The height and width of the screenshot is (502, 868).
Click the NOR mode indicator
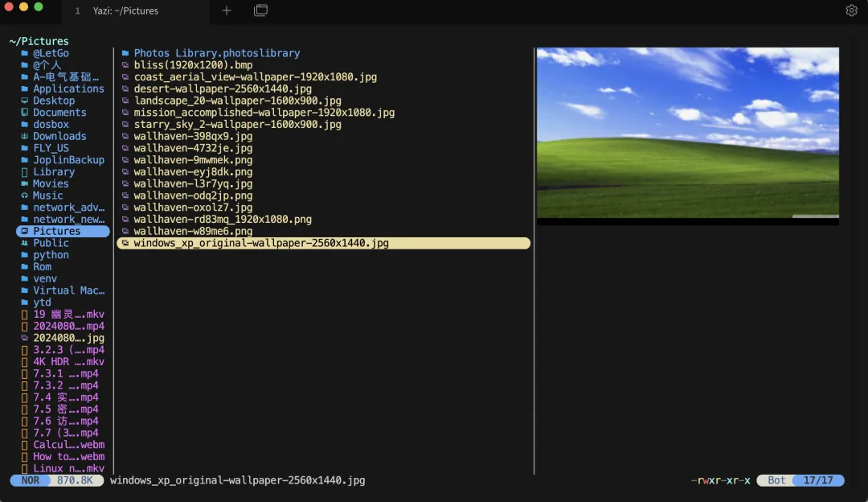click(x=31, y=480)
